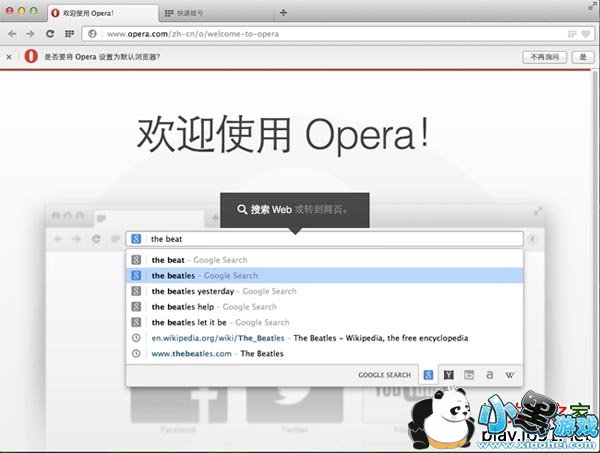Click the red Opera logo in the prompt bar
This screenshot has width=600, height=453.
(x=31, y=56)
